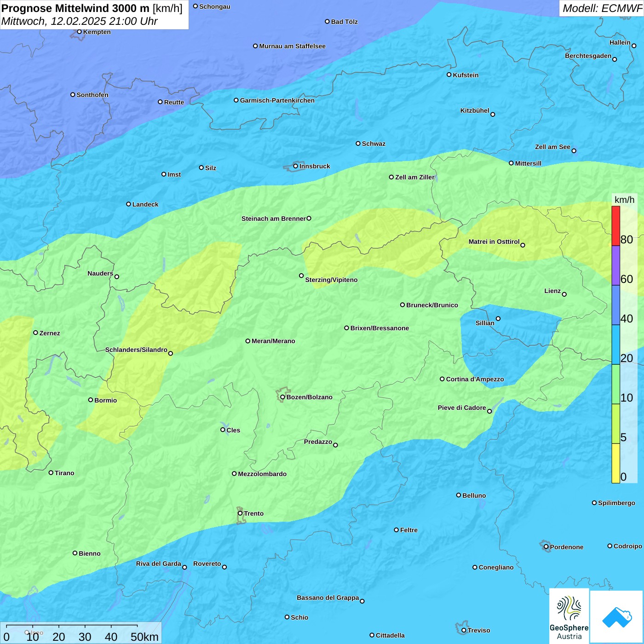Click the Tirano location dot
The height and width of the screenshot is (644, 644).
tap(51, 472)
